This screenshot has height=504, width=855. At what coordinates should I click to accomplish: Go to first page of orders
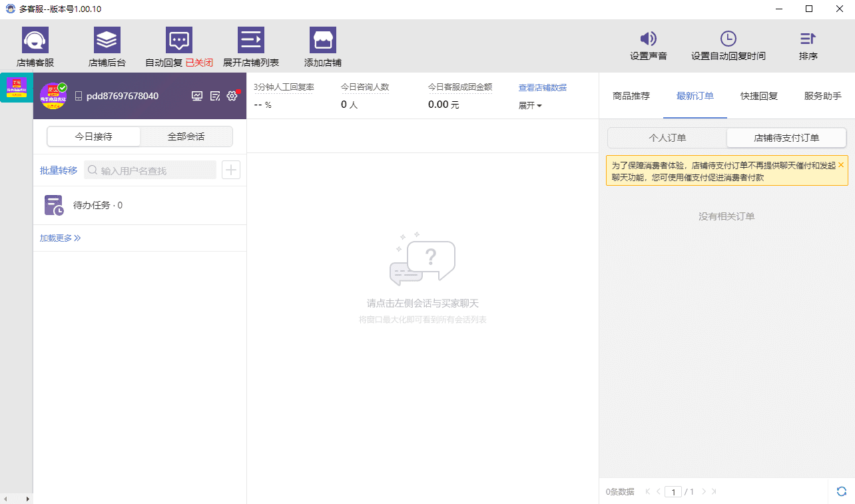[x=648, y=491]
